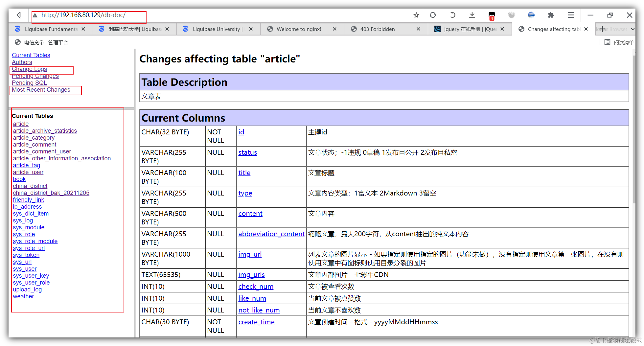Open a new tab with plus button
This screenshot has width=644, height=346.
pos(602,29)
